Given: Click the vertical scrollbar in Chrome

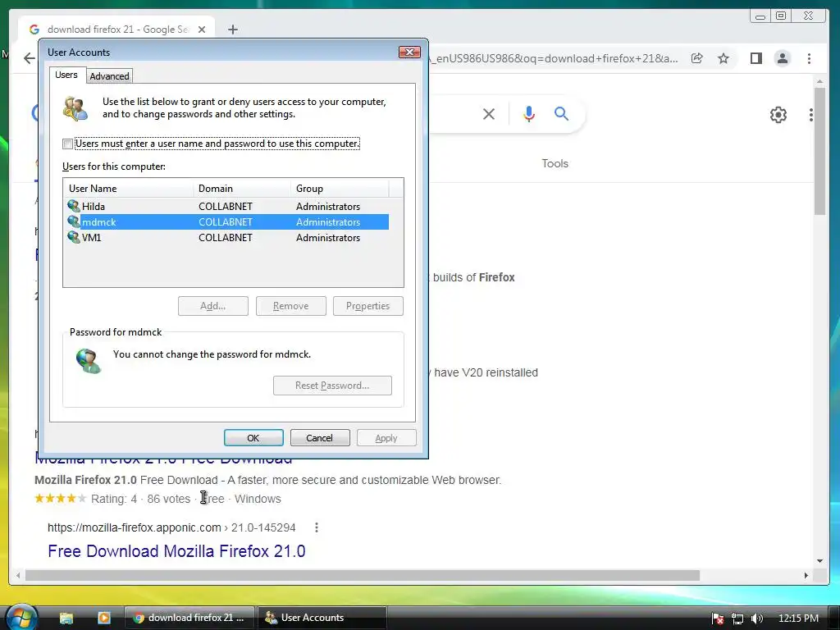Looking at the screenshot, I should tap(819, 151).
